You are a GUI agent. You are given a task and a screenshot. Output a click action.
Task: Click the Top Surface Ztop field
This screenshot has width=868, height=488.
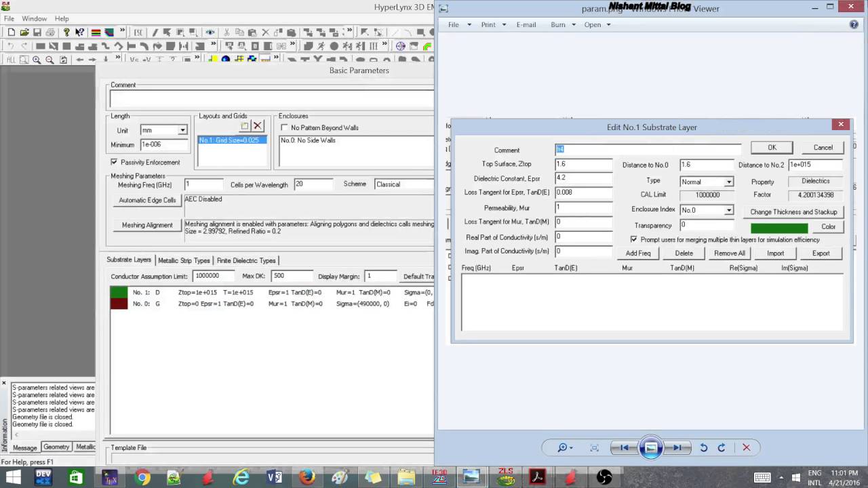pyautogui.click(x=583, y=163)
